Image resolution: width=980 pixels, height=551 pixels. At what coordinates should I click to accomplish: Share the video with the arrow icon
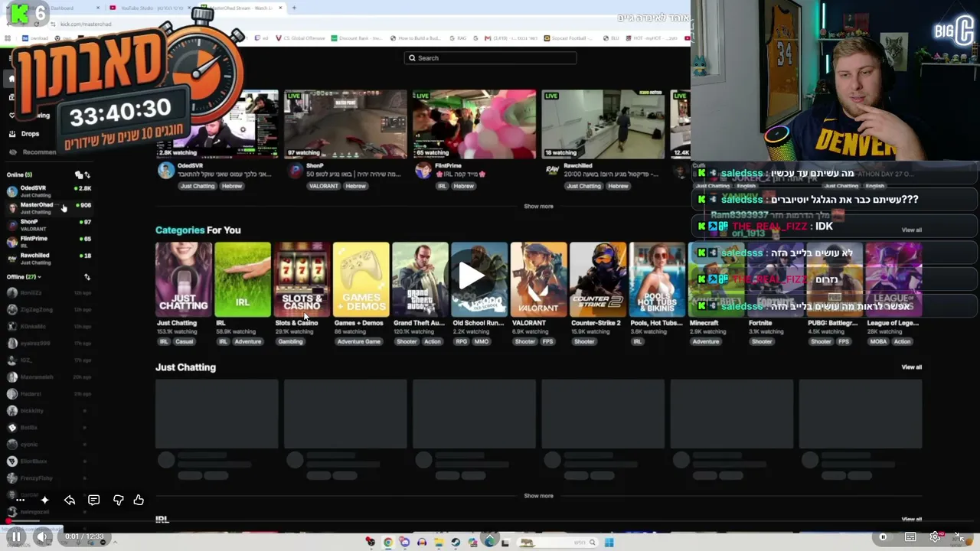click(69, 500)
